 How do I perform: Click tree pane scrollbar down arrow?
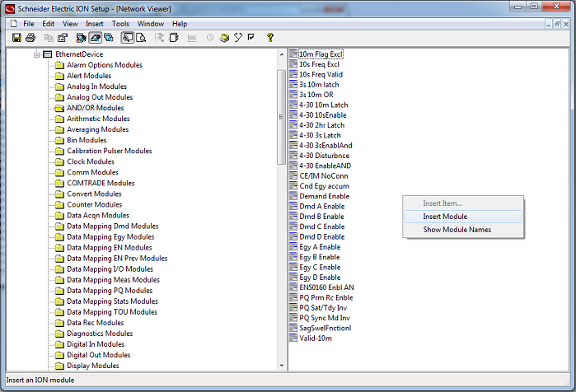282,366
